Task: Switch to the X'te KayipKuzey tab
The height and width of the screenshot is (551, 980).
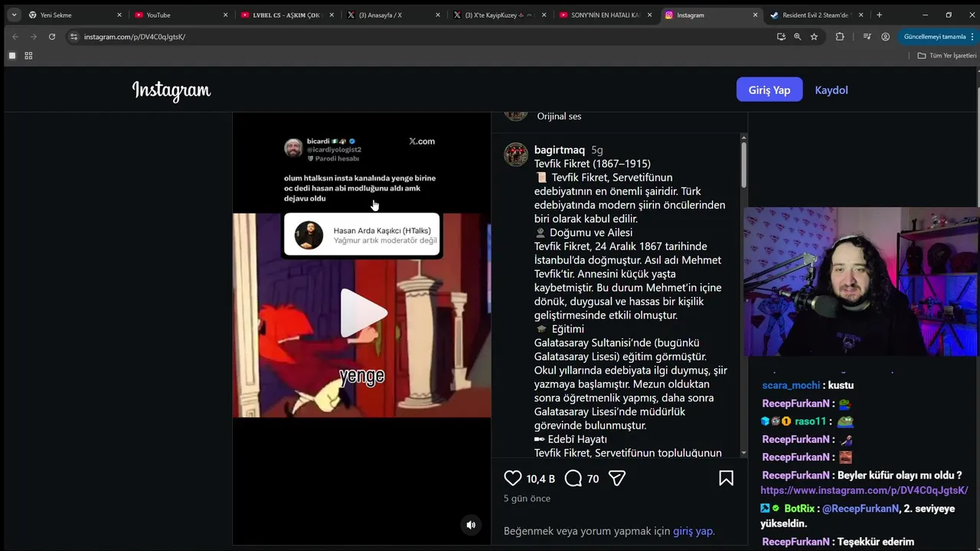Action: (x=500, y=15)
